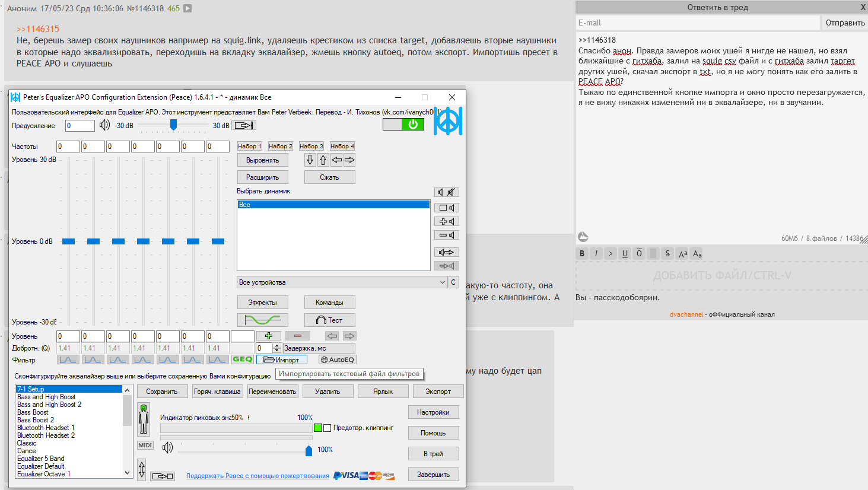Screen dimensions: 868x490
Task: Apply underline in the reply form toolbar
Action: 625,253
